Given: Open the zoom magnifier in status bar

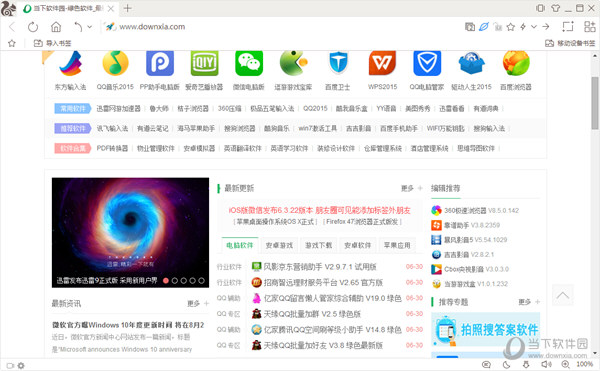Looking at the screenshot, I should pos(565,365).
